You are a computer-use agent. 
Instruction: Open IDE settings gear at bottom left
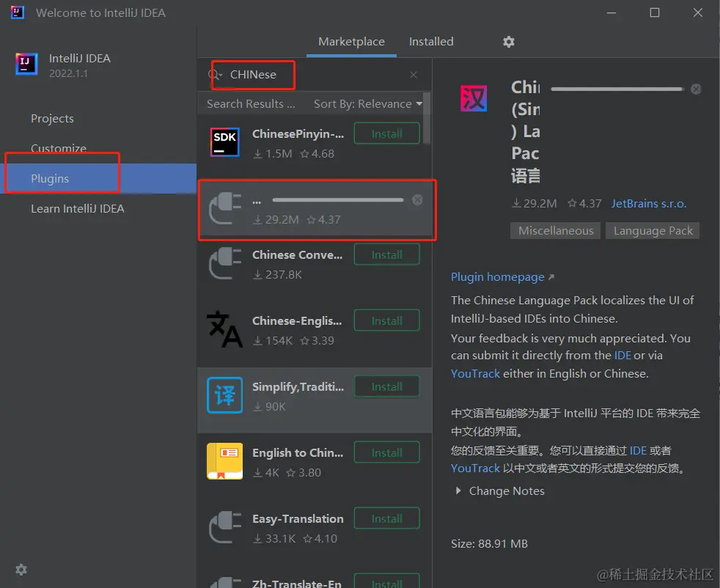21,570
